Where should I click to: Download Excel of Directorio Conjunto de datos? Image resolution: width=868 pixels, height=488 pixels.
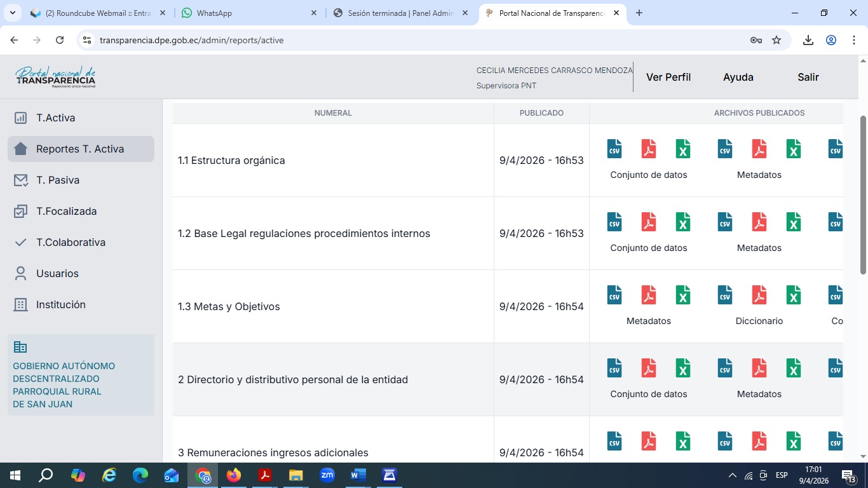click(683, 368)
